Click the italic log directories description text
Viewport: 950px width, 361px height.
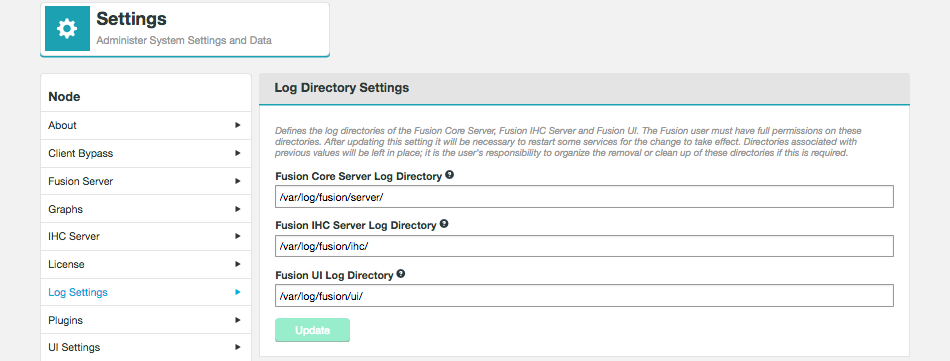pos(568,142)
